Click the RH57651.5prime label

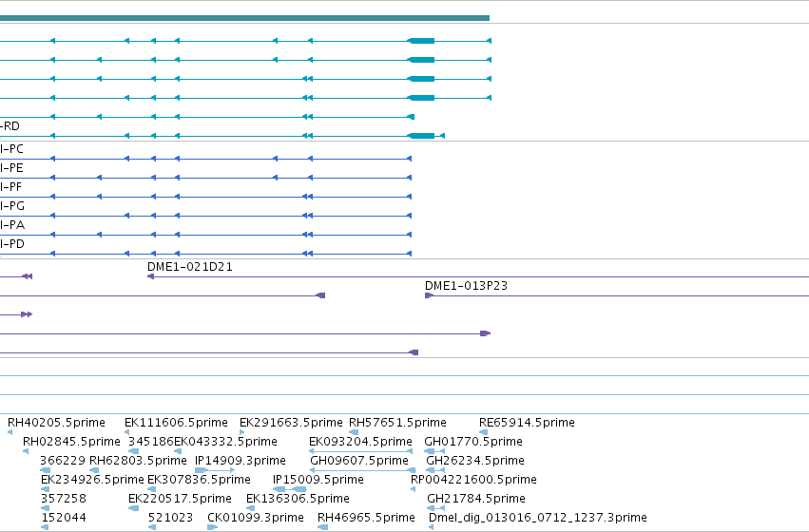click(x=397, y=423)
